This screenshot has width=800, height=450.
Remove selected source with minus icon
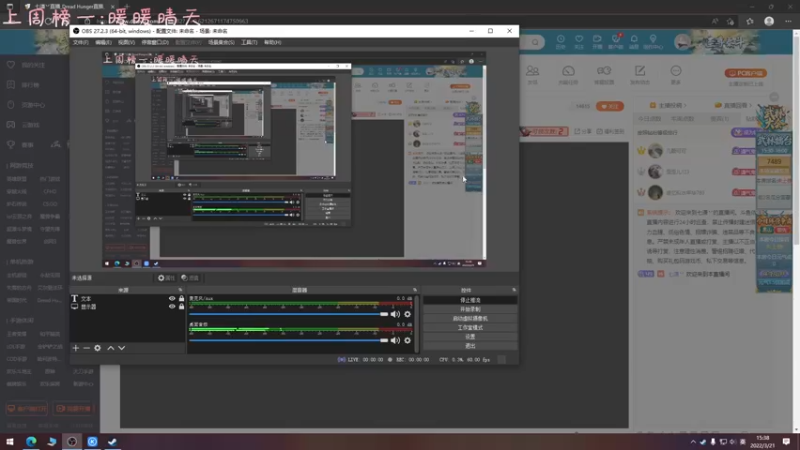pos(86,348)
